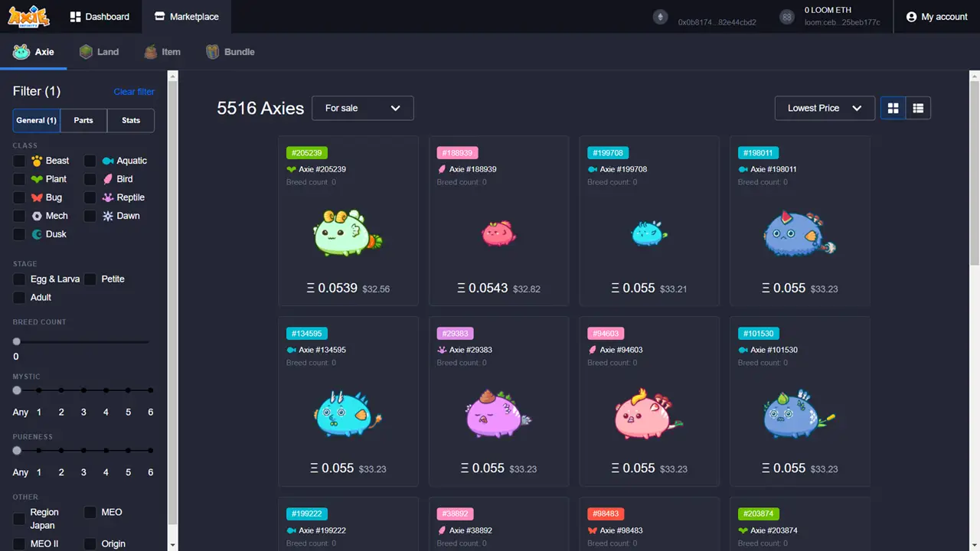The width and height of the screenshot is (980, 551).
Task: Click the Mech gear class icon
Action: (37, 216)
